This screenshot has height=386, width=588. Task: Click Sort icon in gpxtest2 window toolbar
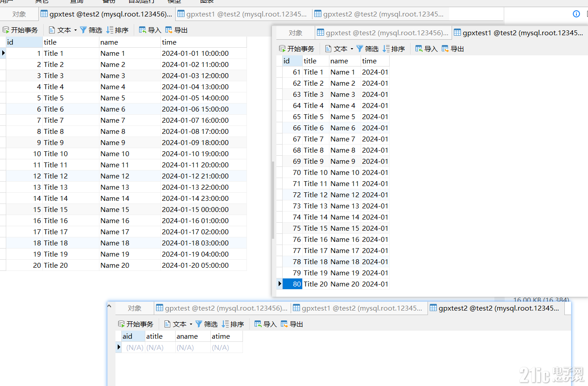click(x=233, y=324)
